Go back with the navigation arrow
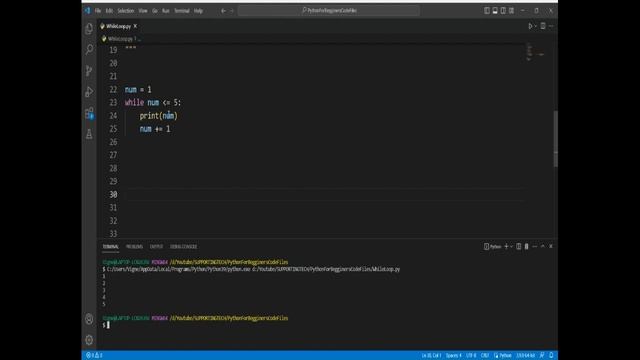Viewport: 640px width, 360px height. point(223,11)
